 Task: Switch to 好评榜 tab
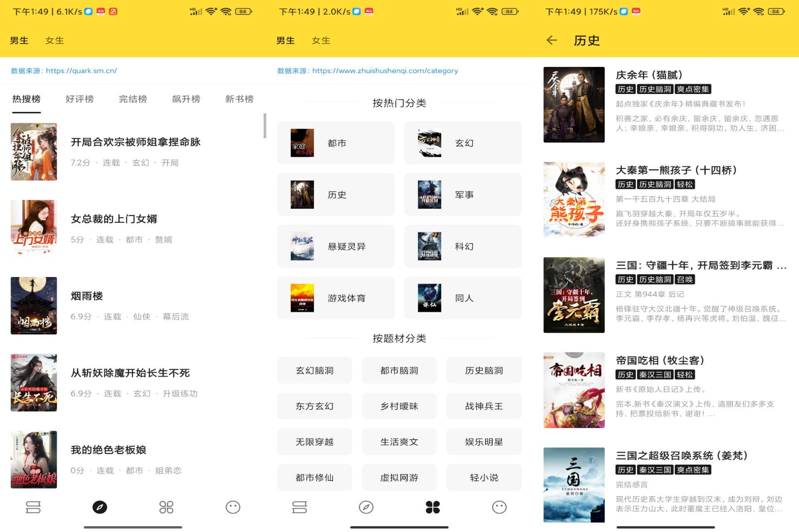pos(79,99)
